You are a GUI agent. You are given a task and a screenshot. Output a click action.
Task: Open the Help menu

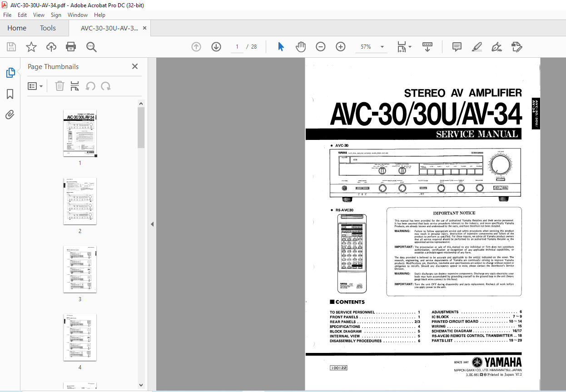point(99,15)
